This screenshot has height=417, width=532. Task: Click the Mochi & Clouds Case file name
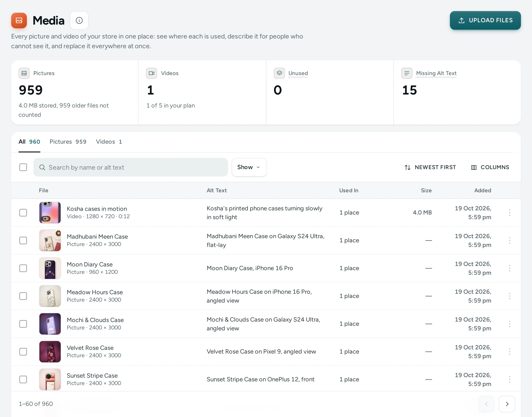pos(95,320)
